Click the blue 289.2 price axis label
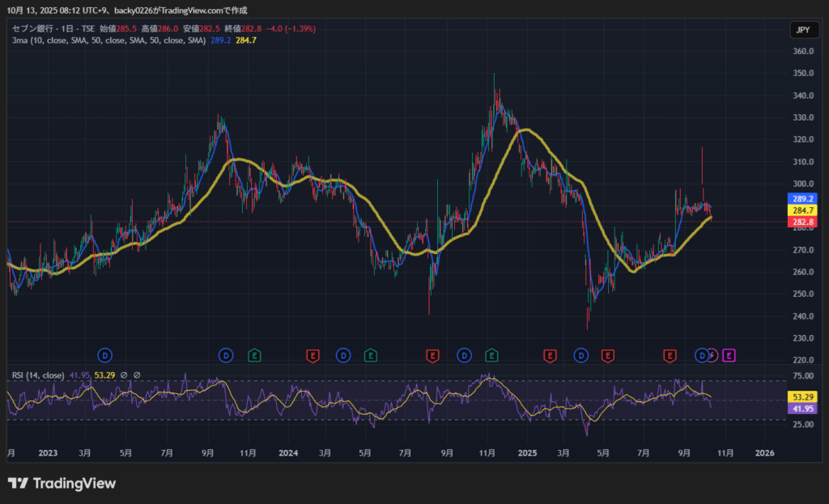The image size is (829, 504). [x=801, y=198]
